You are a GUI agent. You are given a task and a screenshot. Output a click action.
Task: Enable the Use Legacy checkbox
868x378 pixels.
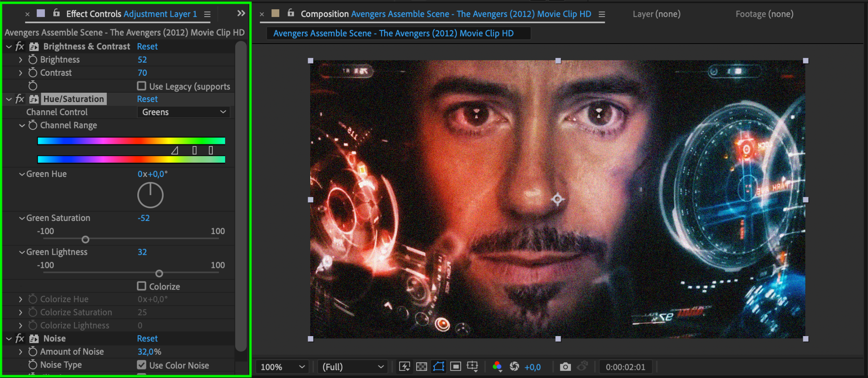[x=142, y=86]
